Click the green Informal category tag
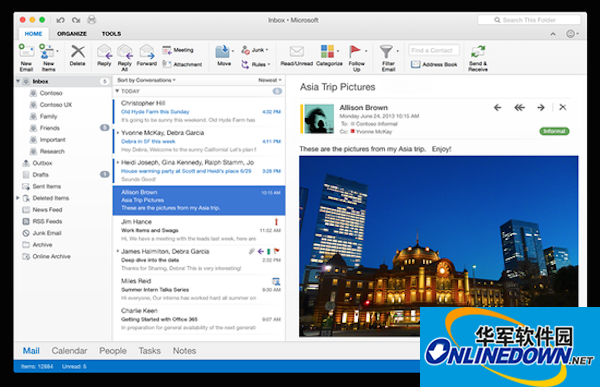This screenshot has width=600, height=387. 554,131
